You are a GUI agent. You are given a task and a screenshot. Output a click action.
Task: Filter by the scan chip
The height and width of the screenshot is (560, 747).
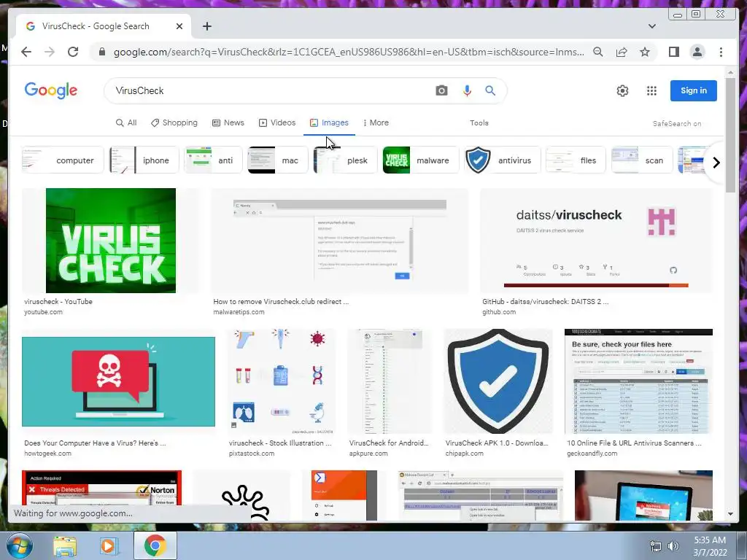(642, 160)
